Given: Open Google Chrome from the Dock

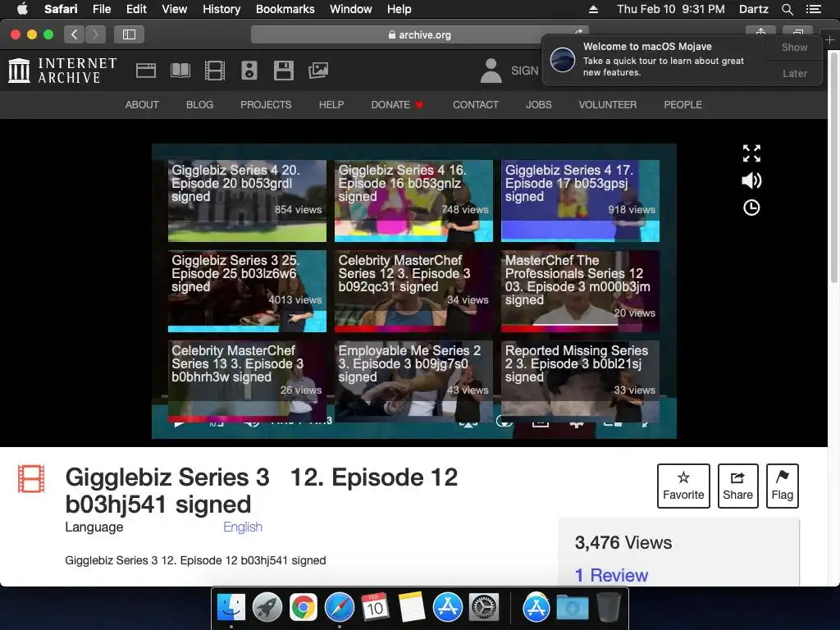Looking at the screenshot, I should point(304,608).
